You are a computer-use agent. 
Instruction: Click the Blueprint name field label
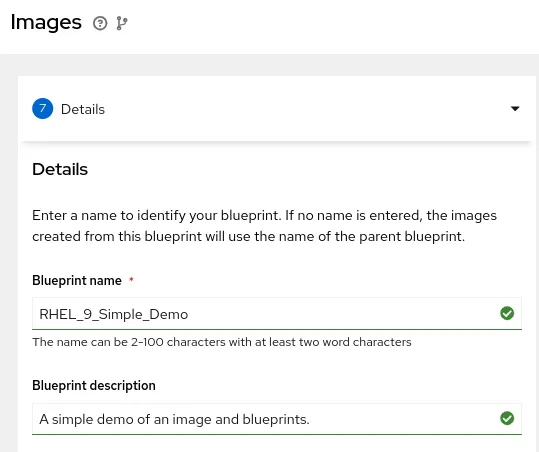click(x=77, y=280)
